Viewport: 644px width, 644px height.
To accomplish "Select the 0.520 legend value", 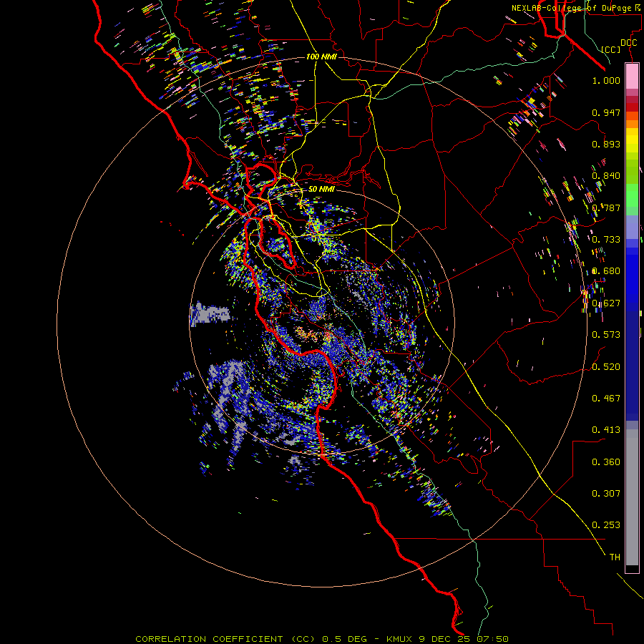I will coord(606,367).
